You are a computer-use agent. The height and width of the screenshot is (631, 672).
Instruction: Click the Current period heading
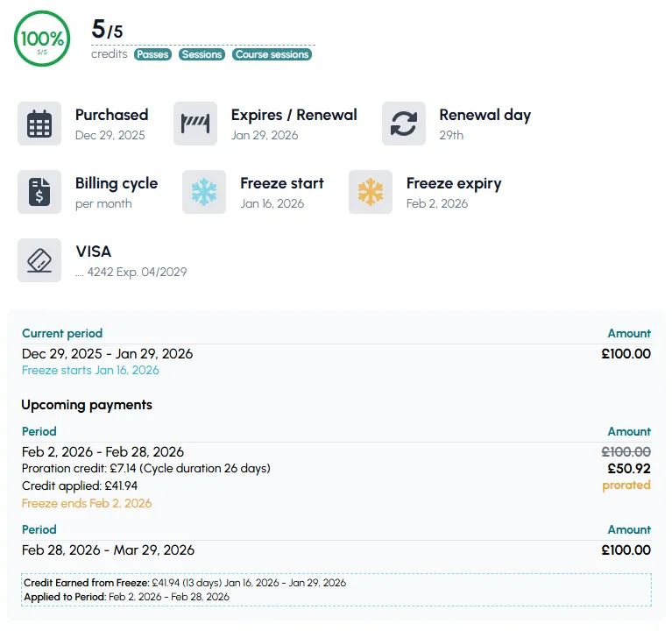click(62, 333)
